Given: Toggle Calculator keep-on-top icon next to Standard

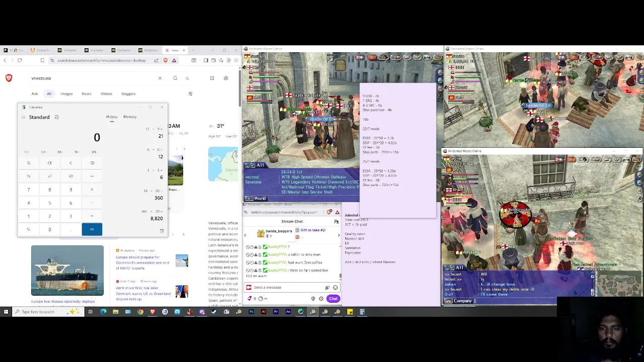Looking at the screenshot, I should (56, 117).
